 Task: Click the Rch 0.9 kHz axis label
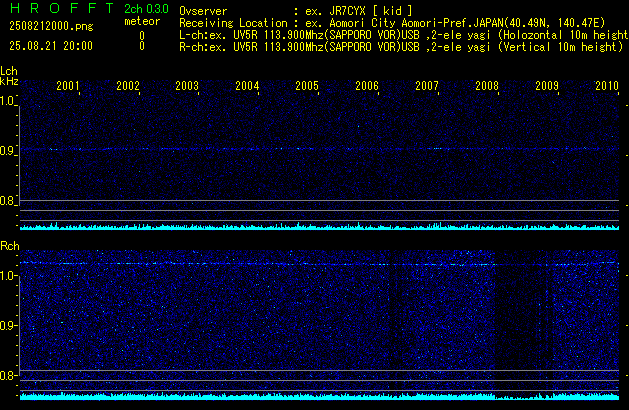[x=7, y=325]
